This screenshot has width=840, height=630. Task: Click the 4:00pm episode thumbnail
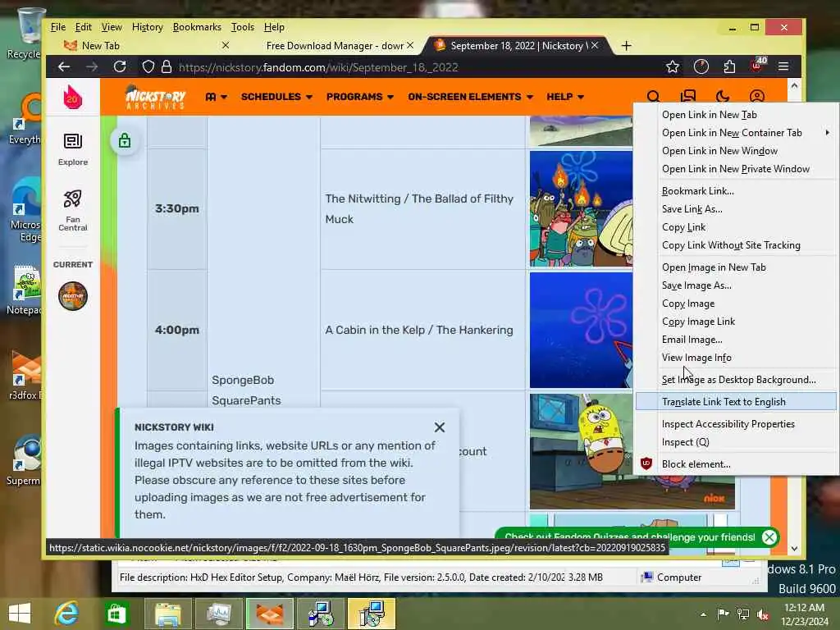pos(582,330)
